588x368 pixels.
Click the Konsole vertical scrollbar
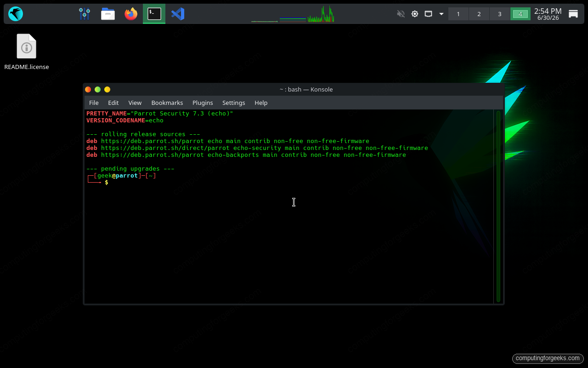[x=498, y=206]
